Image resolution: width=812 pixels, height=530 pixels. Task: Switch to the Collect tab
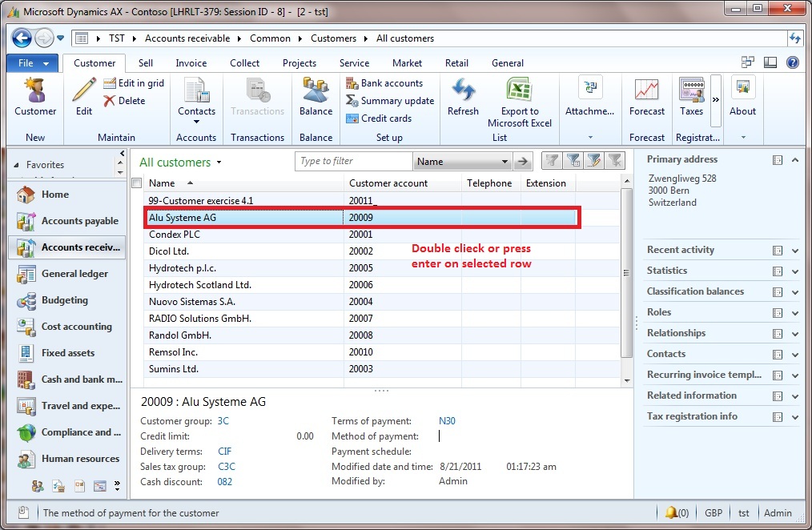244,63
